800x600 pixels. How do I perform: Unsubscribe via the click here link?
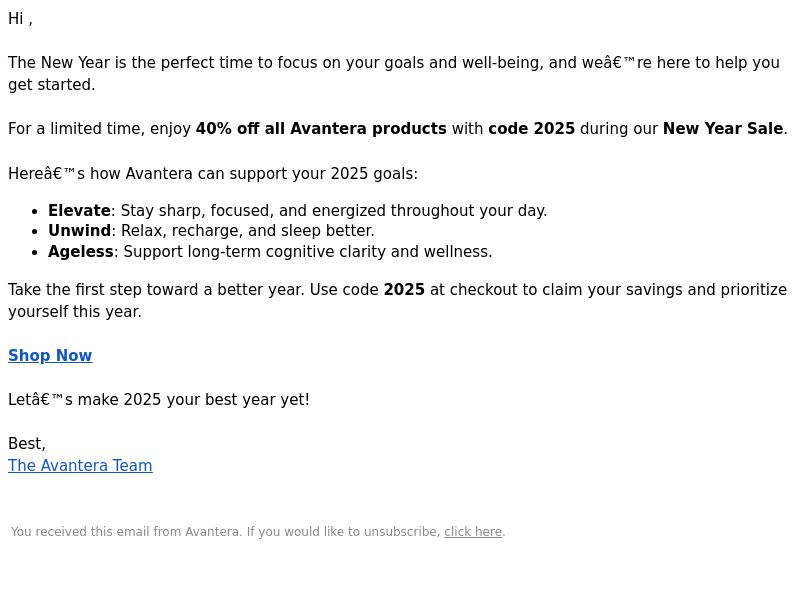473,532
